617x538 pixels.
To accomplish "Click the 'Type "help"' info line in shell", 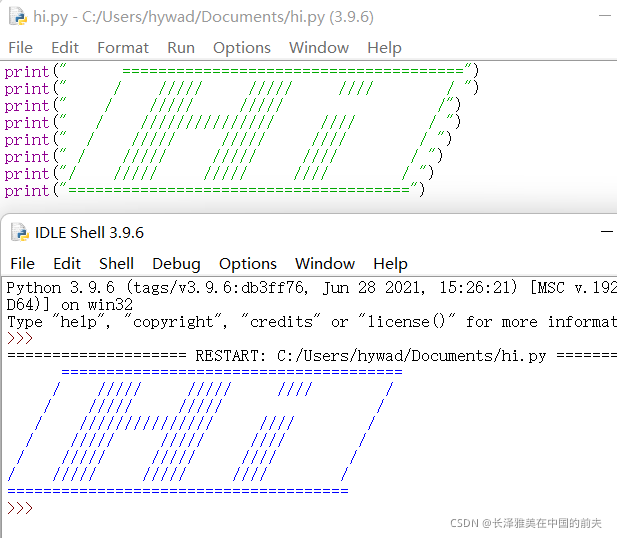I will click(312, 322).
